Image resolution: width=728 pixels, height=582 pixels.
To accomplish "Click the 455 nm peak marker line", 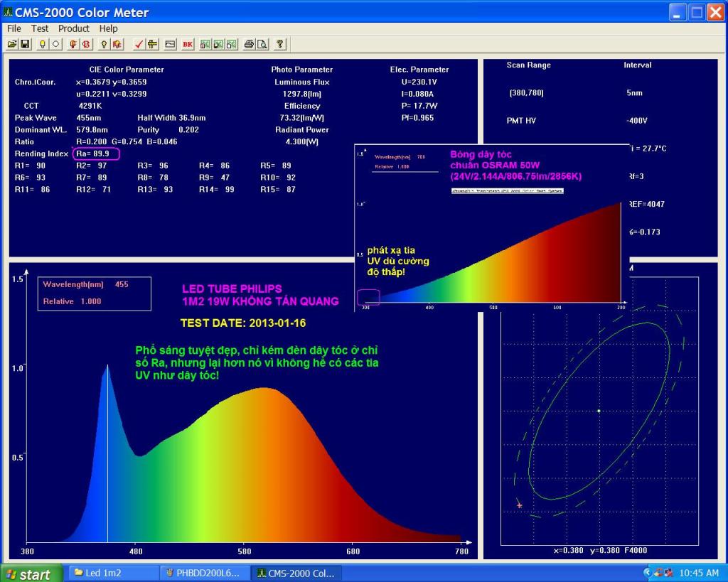I will coord(108,462).
